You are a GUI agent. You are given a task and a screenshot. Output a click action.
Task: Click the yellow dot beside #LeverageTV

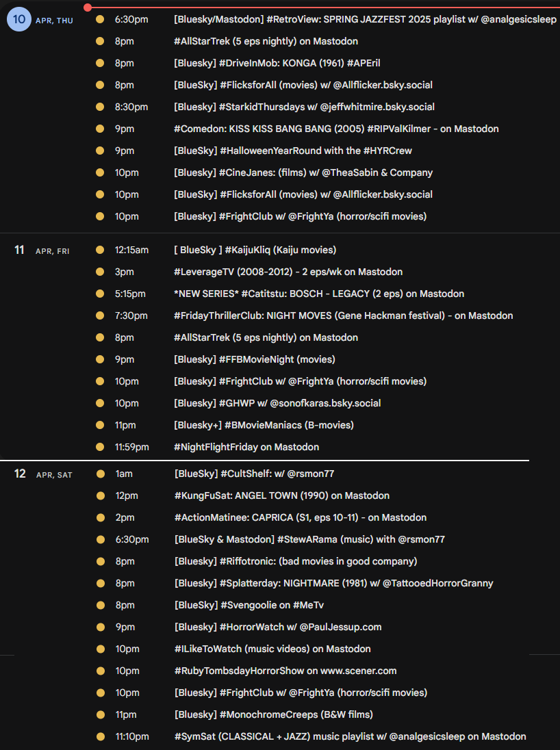(x=99, y=272)
